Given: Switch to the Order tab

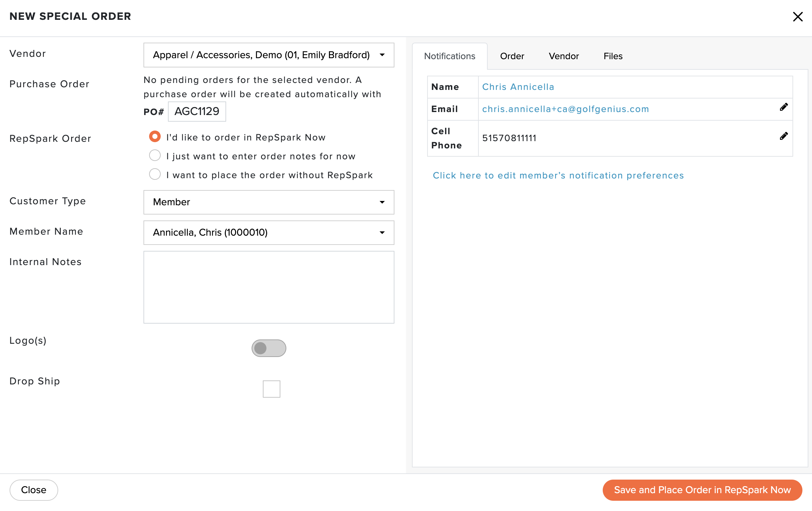Looking at the screenshot, I should 512,56.
